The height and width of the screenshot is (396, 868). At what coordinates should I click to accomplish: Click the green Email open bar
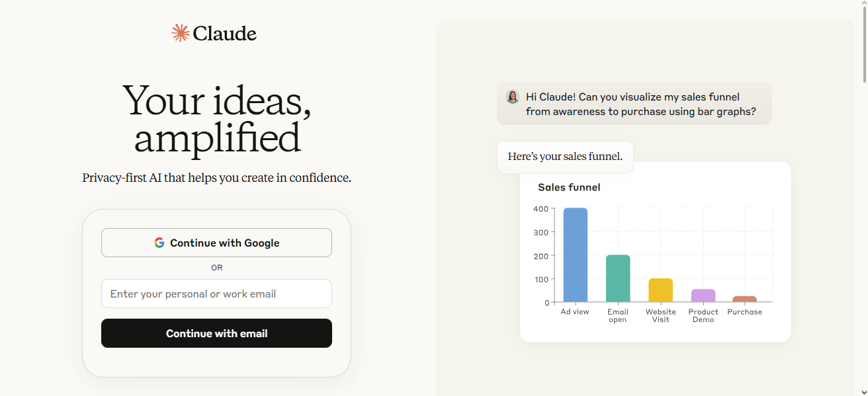[618, 278]
